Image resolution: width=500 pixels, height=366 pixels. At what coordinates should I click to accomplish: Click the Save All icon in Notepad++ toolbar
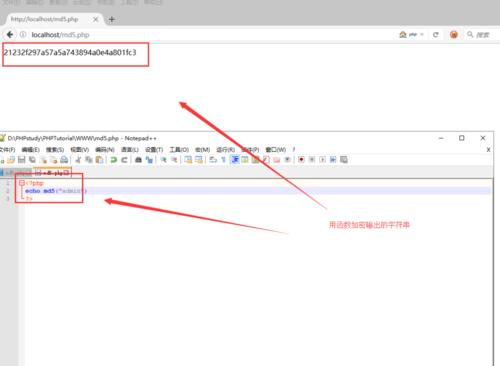[32, 160]
